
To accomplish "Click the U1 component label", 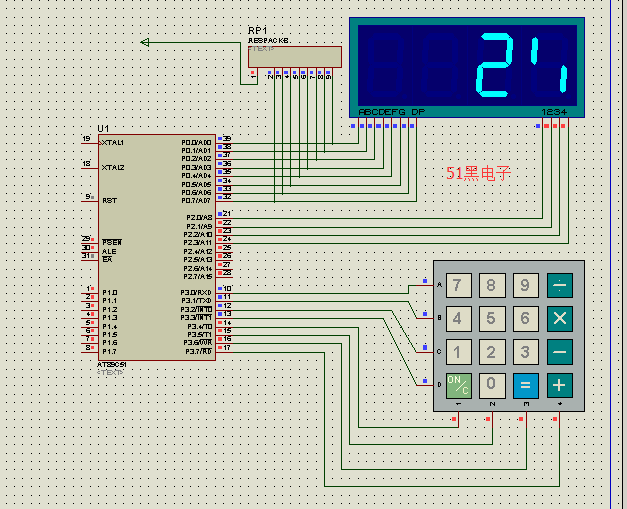I will click(103, 128).
